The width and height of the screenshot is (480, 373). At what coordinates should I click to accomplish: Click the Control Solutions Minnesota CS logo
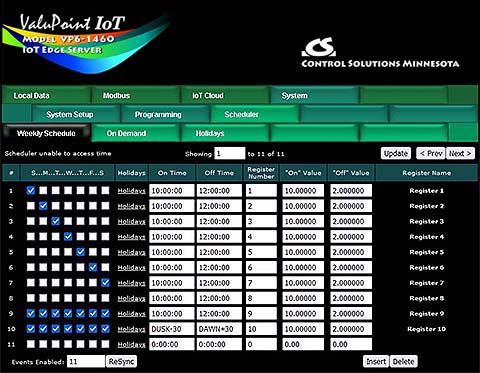(380, 53)
